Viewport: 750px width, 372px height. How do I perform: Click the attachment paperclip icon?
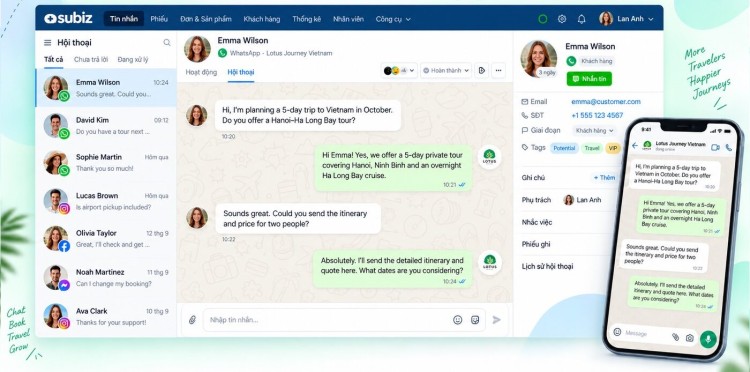[192, 320]
